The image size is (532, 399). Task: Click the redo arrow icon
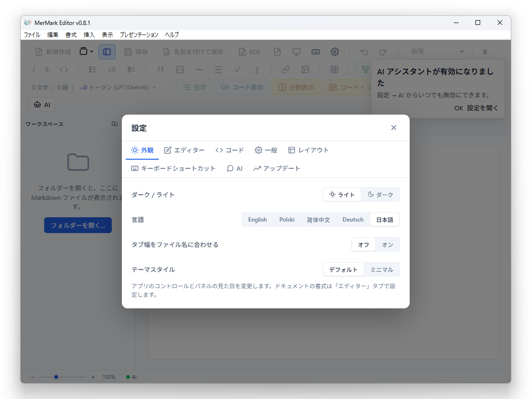383,52
